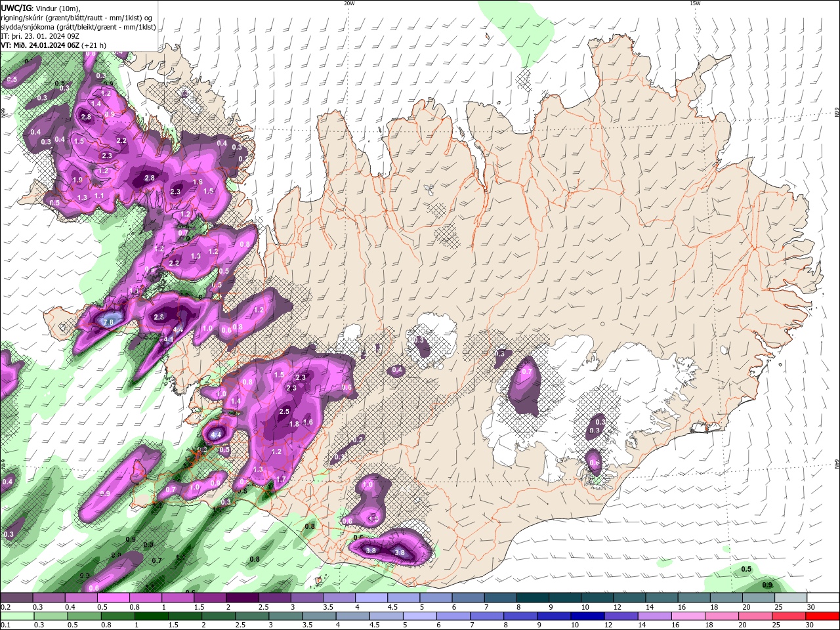
Task: Click the 15W longitude label
Action: click(695, 3)
